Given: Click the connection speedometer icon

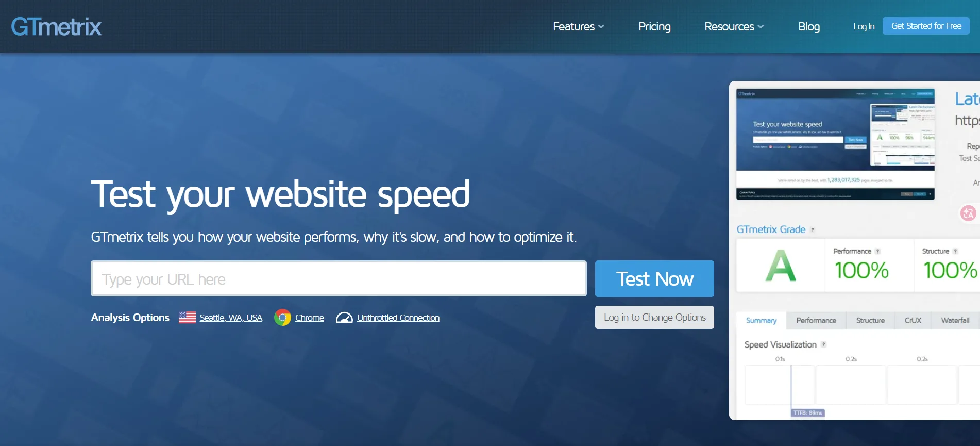Looking at the screenshot, I should pos(344,318).
